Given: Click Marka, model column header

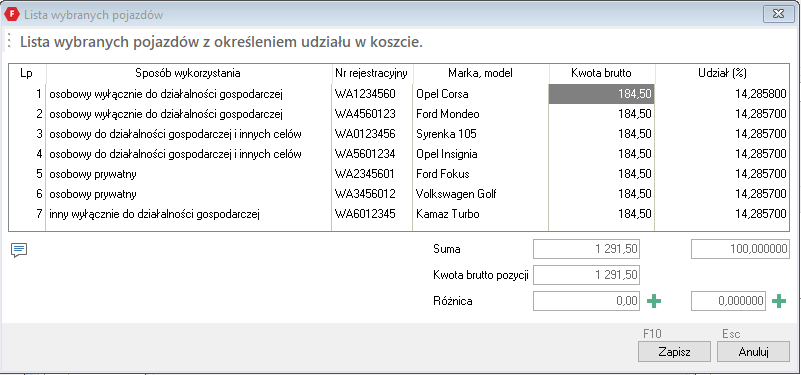Looking at the screenshot, I should pos(481,73).
